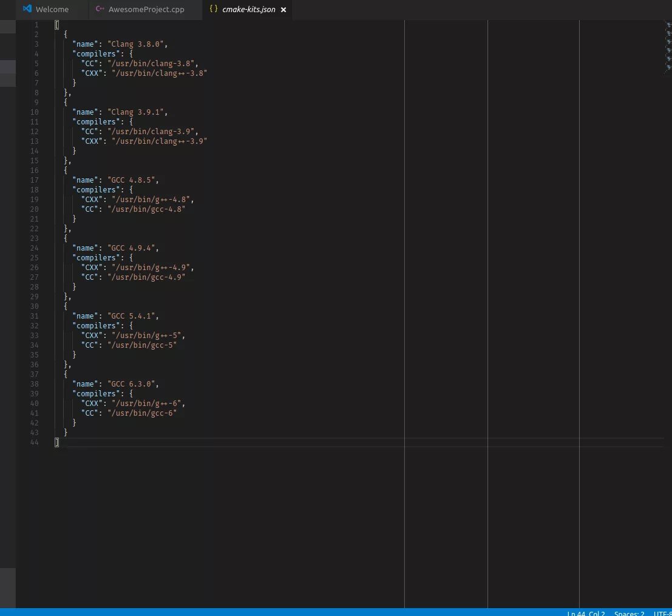672x616 pixels.
Task: Click line number 37 in the gutter
Action: click(x=34, y=374)
